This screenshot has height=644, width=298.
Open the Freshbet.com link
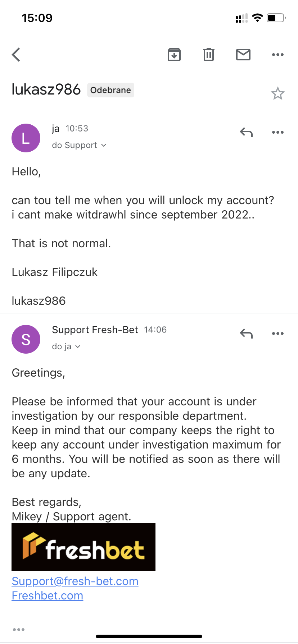tap(48, 595)
